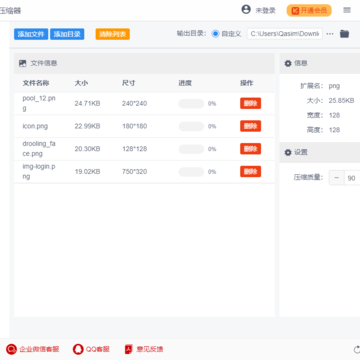Delete icon.png from the list
360x360 pixels.
(x=250, y=126)
